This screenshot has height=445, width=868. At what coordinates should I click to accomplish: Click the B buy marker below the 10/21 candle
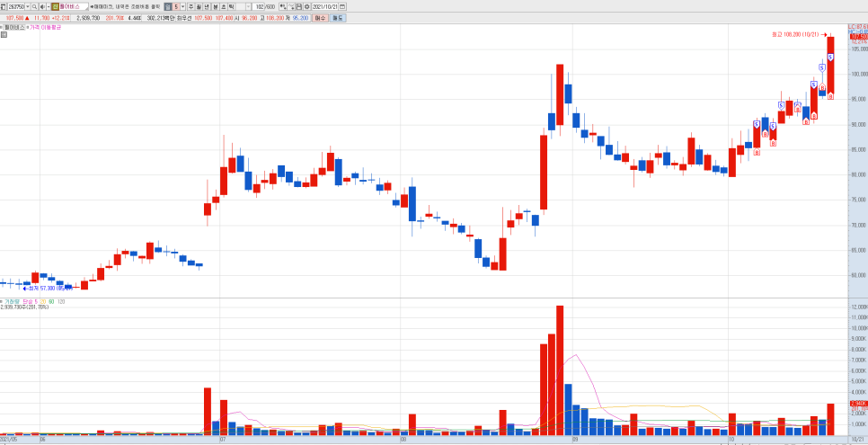[x=830, y=96]
